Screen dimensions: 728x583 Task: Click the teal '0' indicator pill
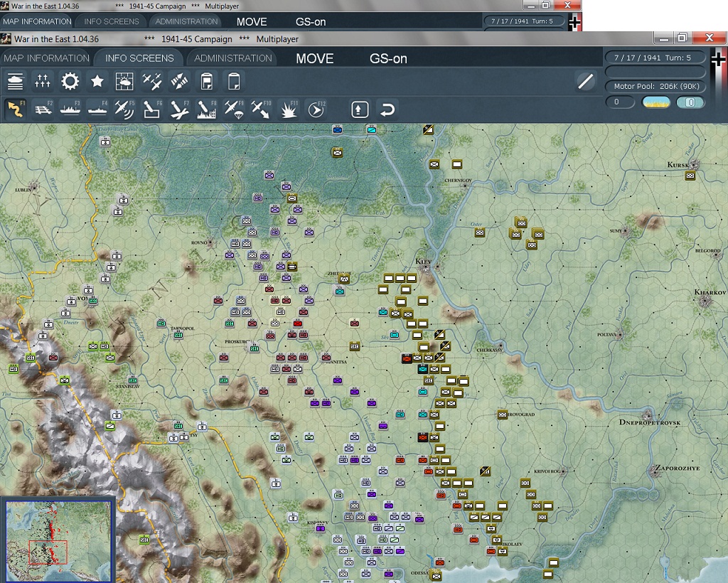(x=690, y=102)
